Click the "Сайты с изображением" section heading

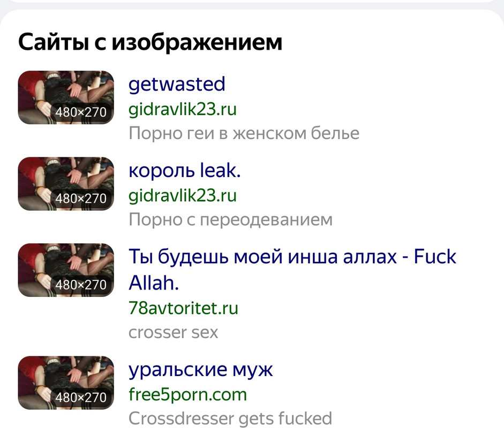[150, 42]
